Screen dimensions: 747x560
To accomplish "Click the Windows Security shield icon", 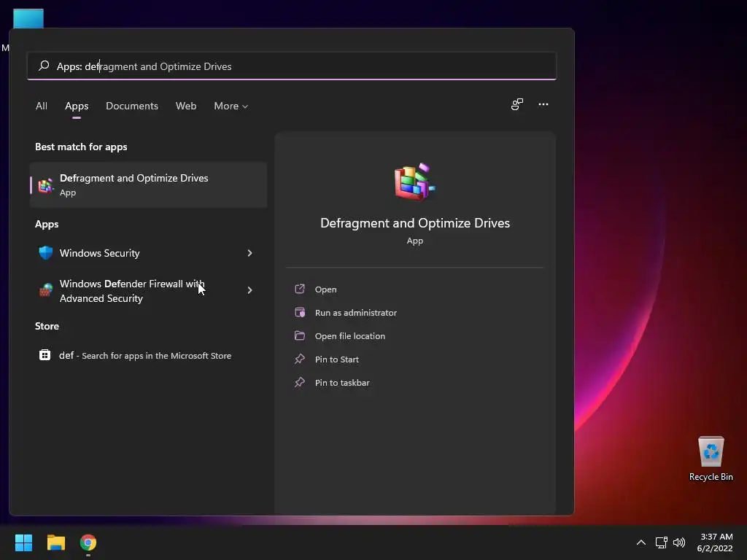I will pos(46,253).
